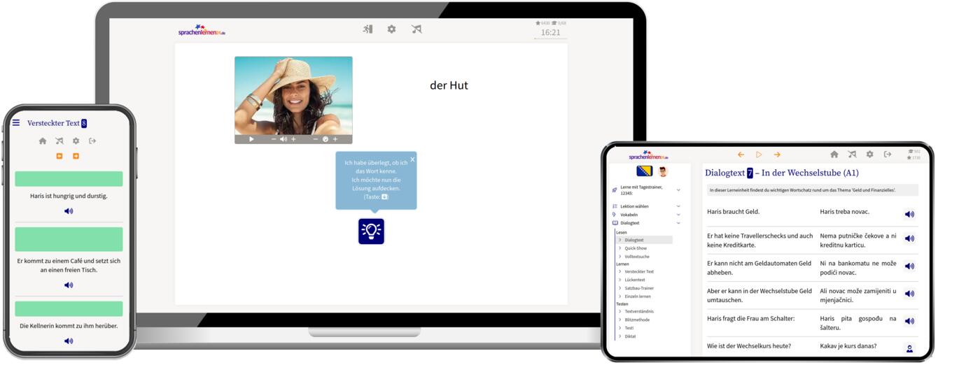Click the logout icon on the tablet toolbar
The width and height of the screenshot is (980, 372).
point(888,155)
